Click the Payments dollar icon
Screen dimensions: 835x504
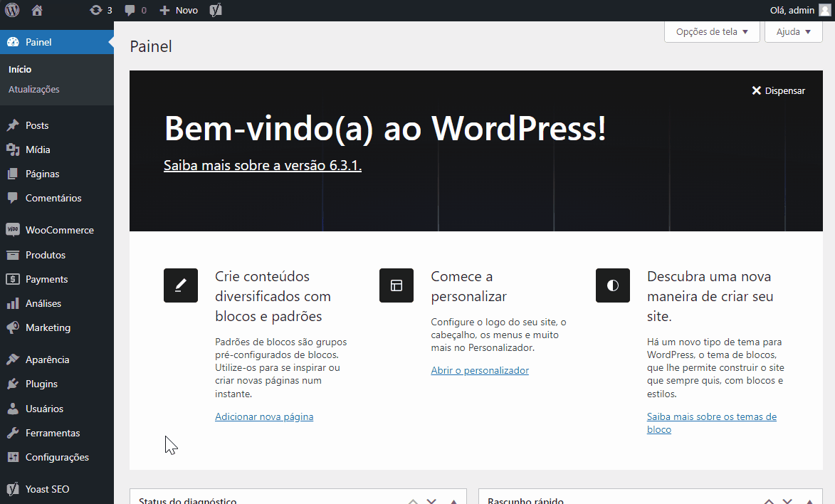[x=13, y=278]
